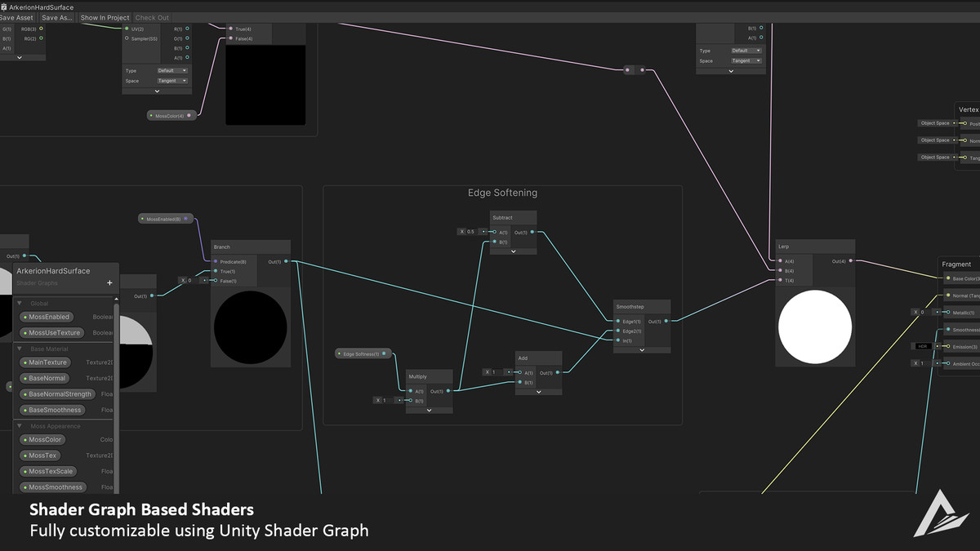This screenshot has width=980, height=551.
Task: Open the Type dropdown set to Default
Action: coord(172,70)
